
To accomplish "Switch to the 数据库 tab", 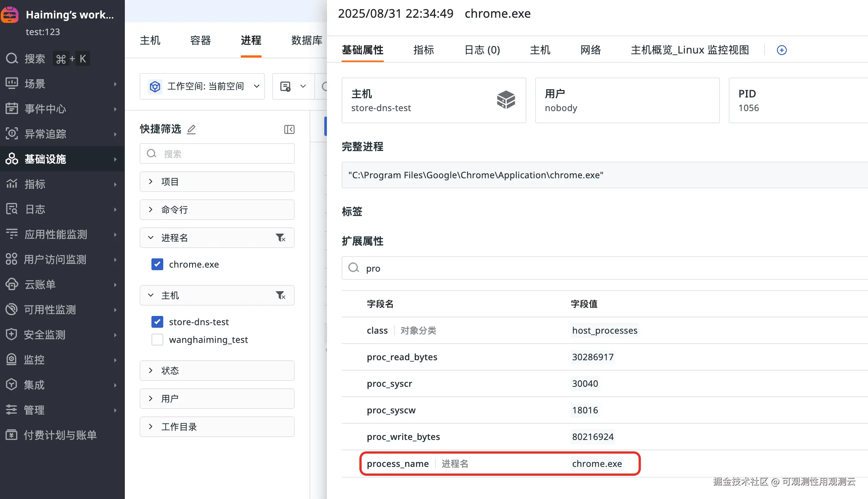I will [307, 40].
